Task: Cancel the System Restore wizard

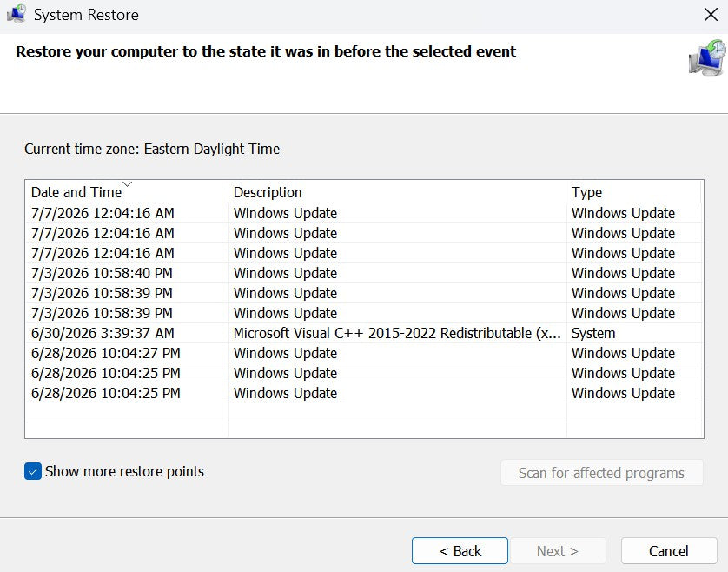Action: 669,551
